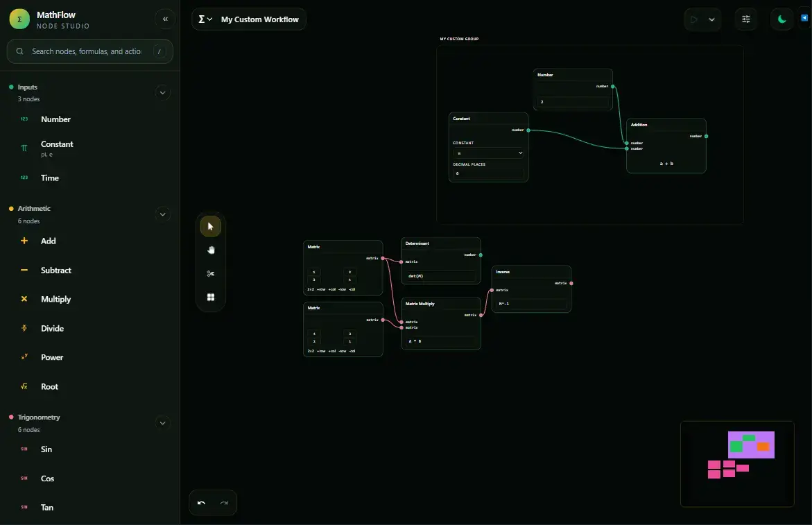Click the Subtract minus icon in sidebar
The height and width of the screenshot is (525, 812).
[x=24, y=270]
